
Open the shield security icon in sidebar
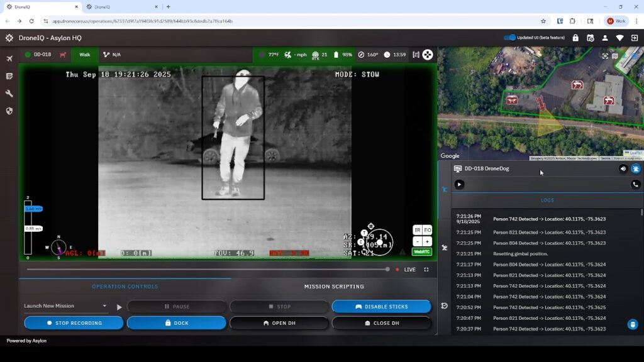click(x=9, y=111)
